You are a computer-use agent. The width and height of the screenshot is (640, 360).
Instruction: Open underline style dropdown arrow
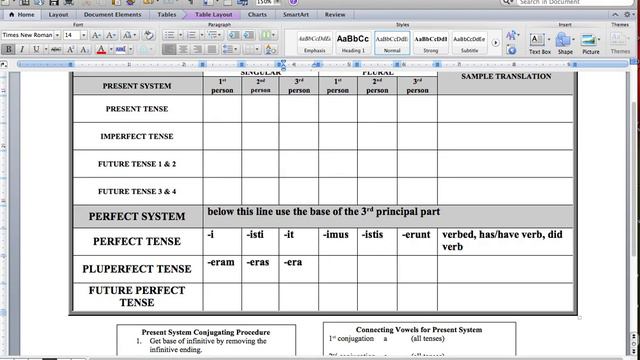tap(45, 49)
